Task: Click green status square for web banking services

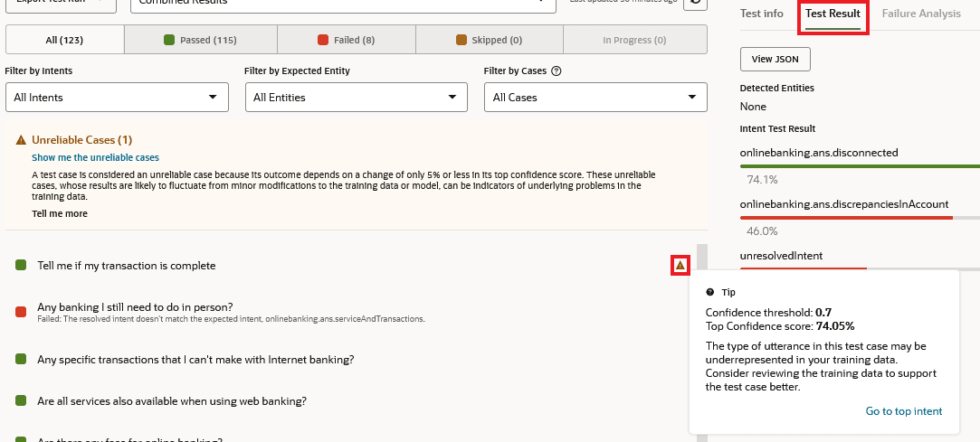Action: tap(21, 401)
